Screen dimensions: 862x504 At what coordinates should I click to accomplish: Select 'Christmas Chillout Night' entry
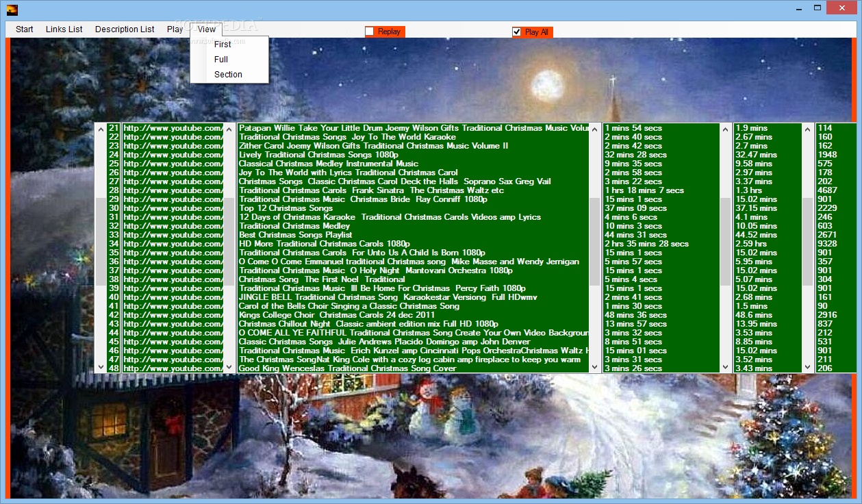[x=368, y=324]
